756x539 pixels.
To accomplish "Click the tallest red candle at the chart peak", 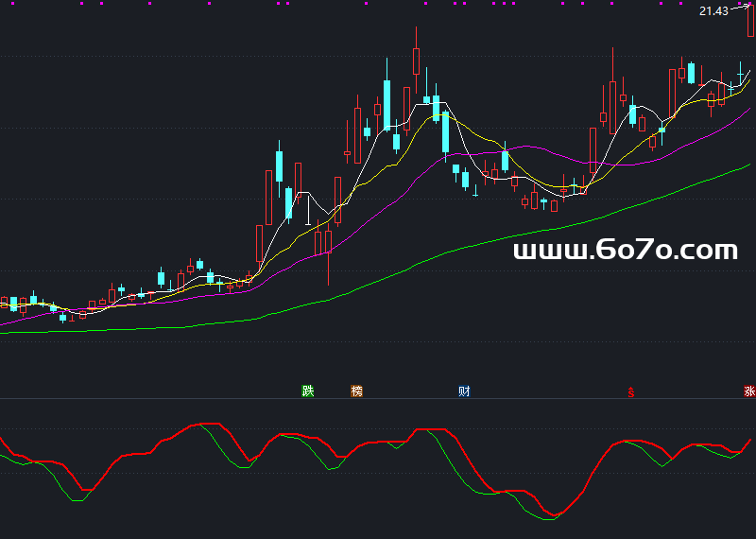I will 416,61.
